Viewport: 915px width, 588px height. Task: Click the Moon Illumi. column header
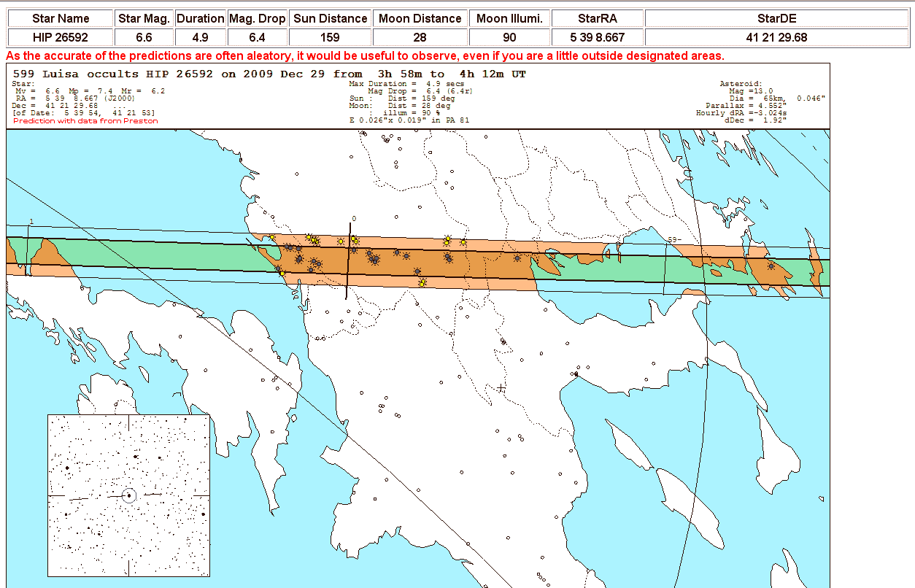(509, 18)
